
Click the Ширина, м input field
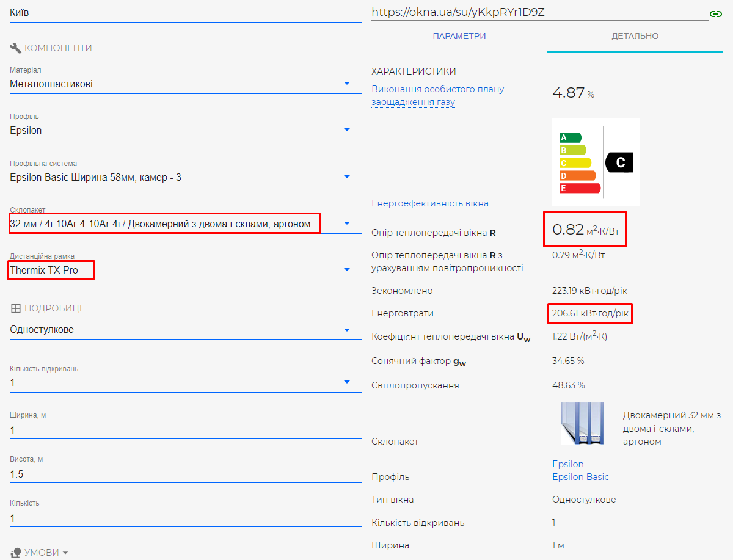186,431
